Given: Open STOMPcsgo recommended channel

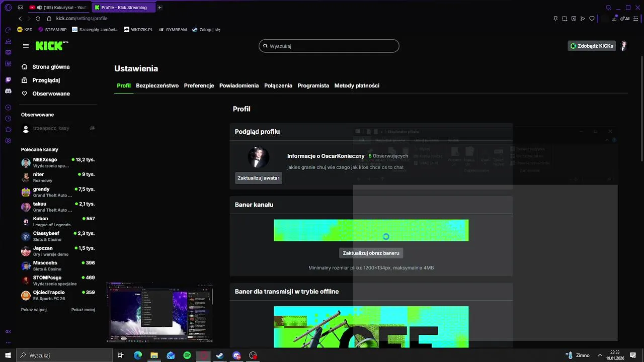Looking at the screenshot, I should (x=58, y=281).
